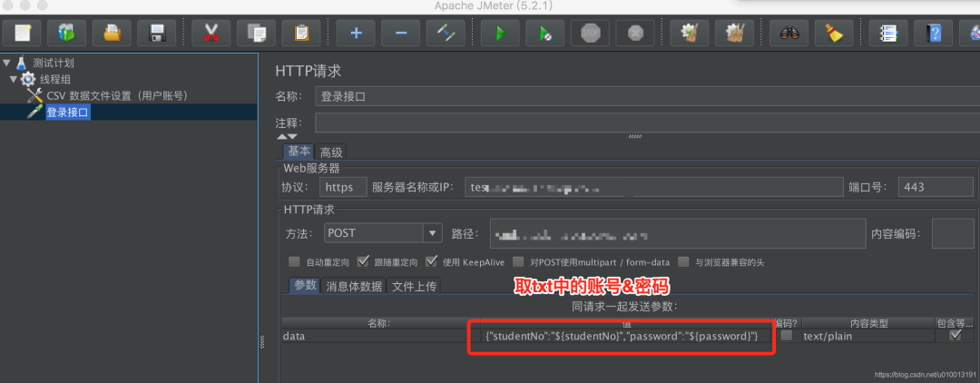Open the Templates icon in toolbar

(x=67, y=33)
